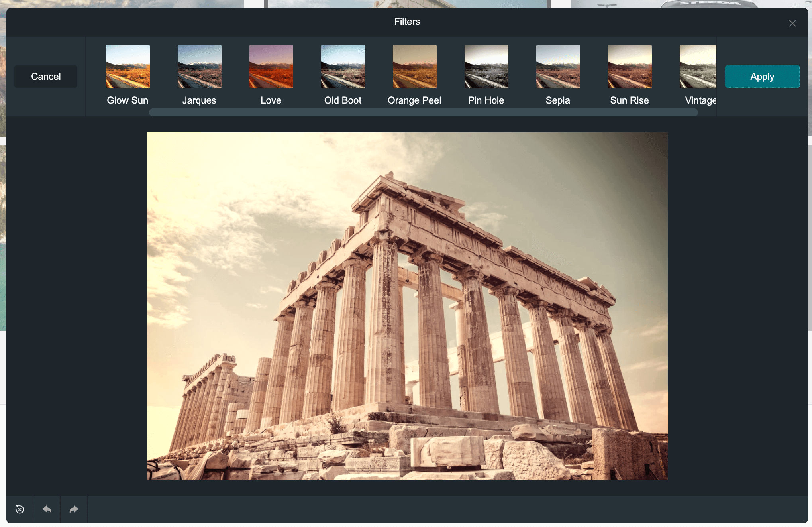The image size is (812, 527).
Task: Click the Cancel button
Action: tap(46, 77)
